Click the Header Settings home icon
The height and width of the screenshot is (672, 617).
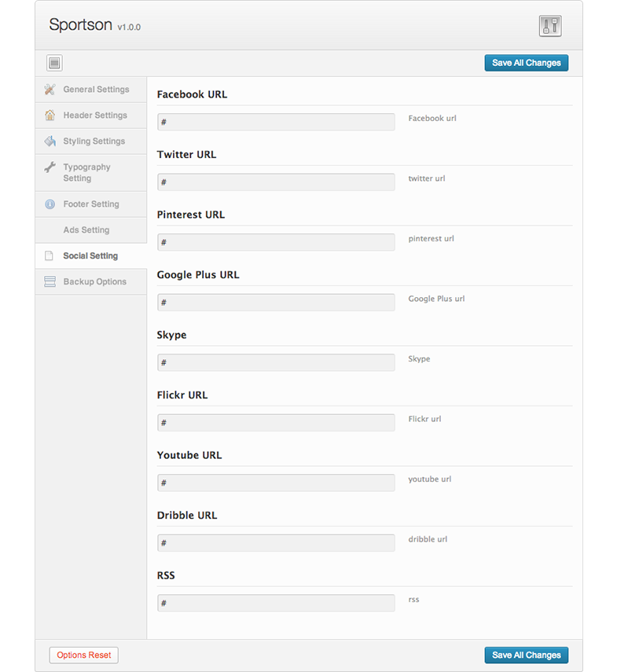(x=50, y=116)
